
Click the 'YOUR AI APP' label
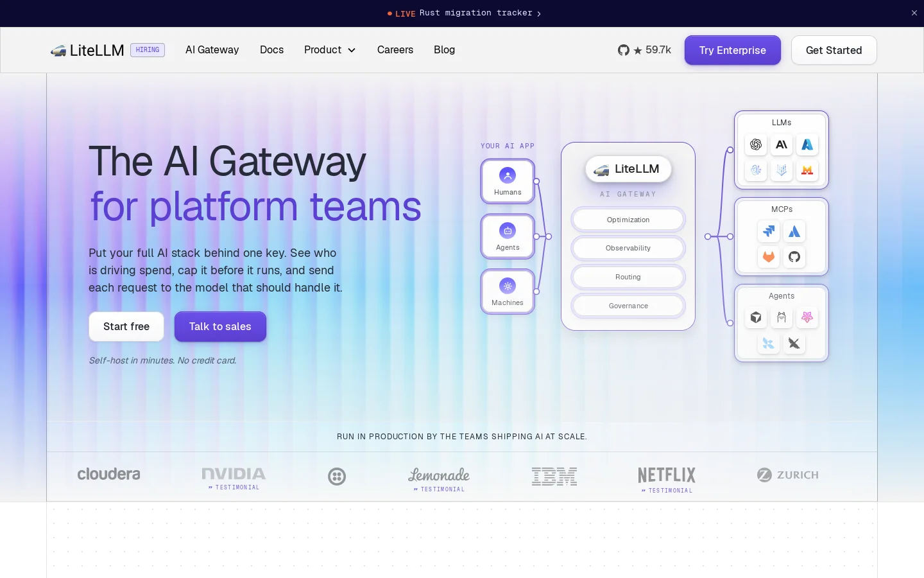pos(508,146)
